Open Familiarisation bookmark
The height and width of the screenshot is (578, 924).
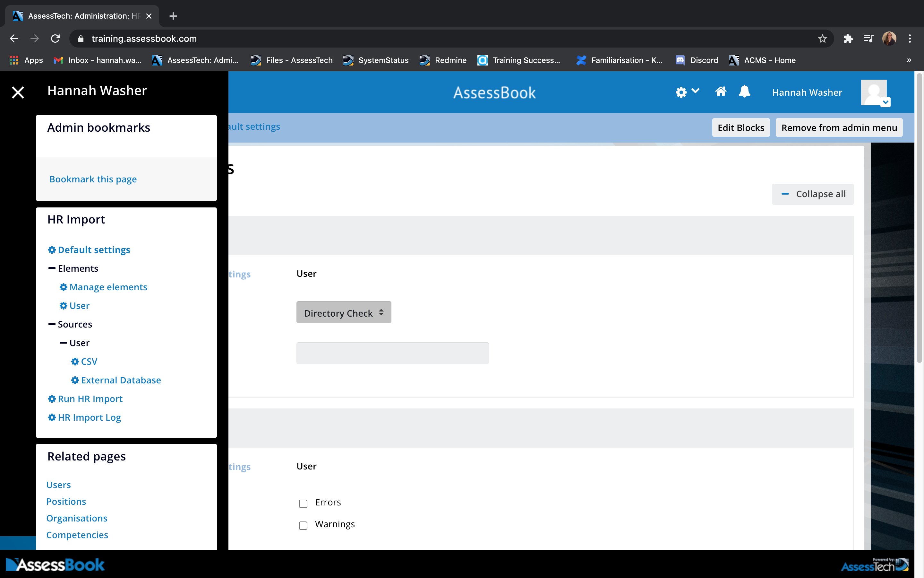pos(620,60)
